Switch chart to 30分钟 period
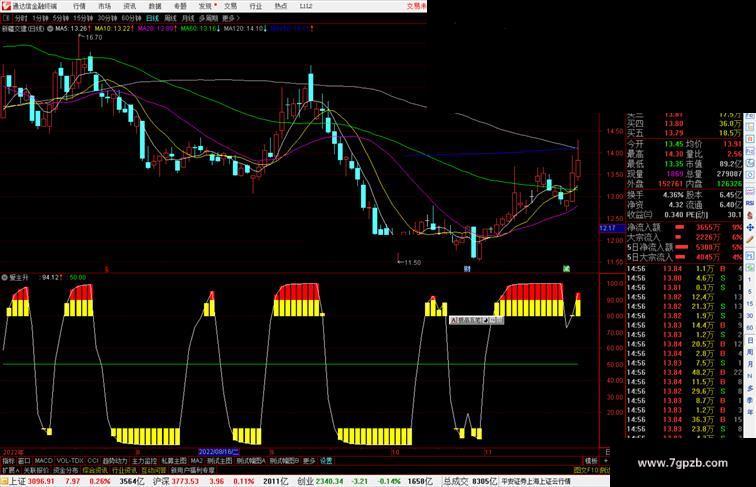The image size is (756, 487). [107, 18]
